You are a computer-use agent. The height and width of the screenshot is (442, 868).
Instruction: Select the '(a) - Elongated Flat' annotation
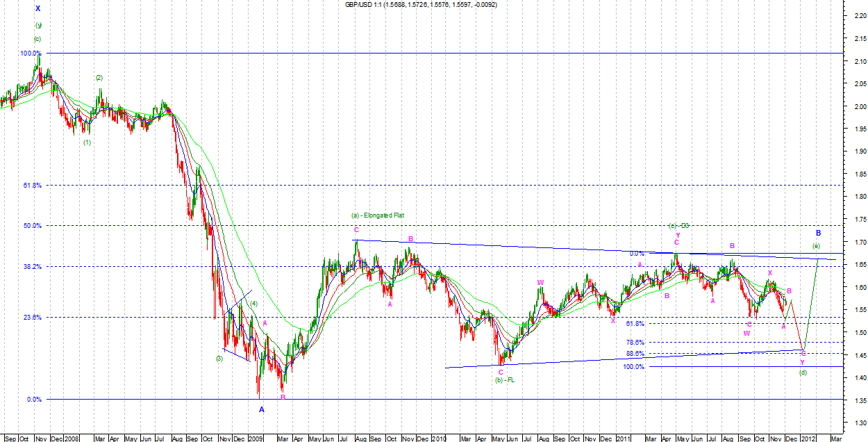click(x=378, y=216)
